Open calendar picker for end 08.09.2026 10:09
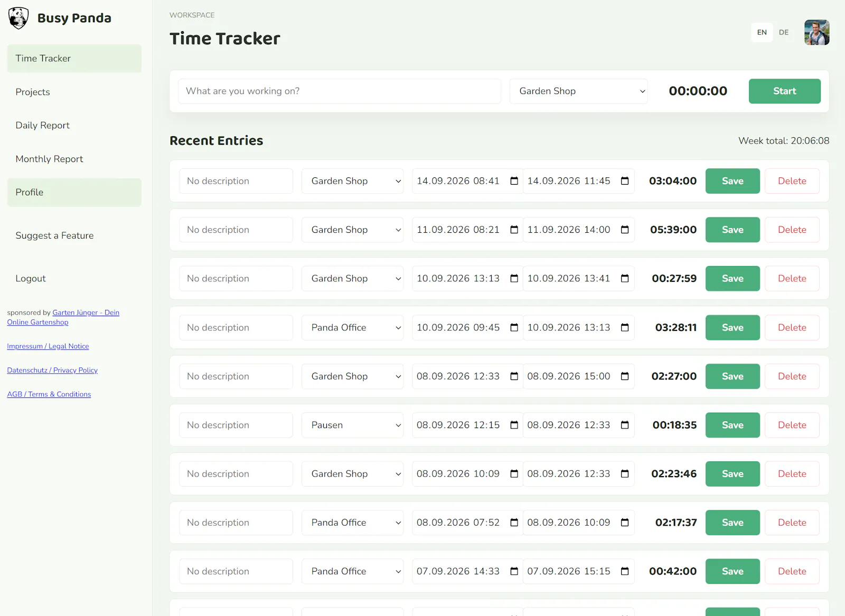 [625, 523]
